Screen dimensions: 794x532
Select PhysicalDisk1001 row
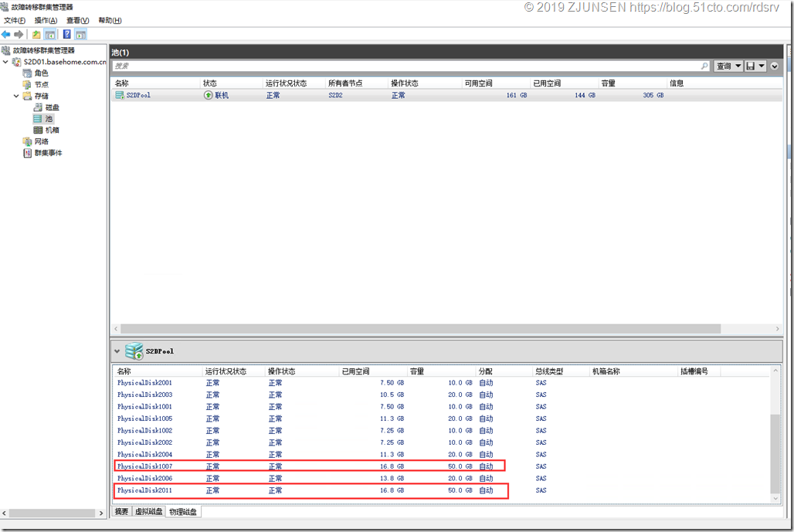440,406
